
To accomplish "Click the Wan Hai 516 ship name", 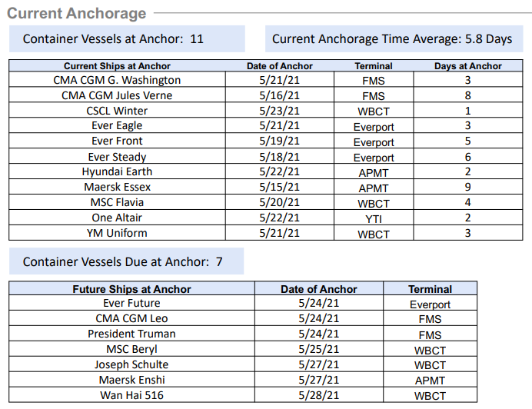I will tap(131, 395).
